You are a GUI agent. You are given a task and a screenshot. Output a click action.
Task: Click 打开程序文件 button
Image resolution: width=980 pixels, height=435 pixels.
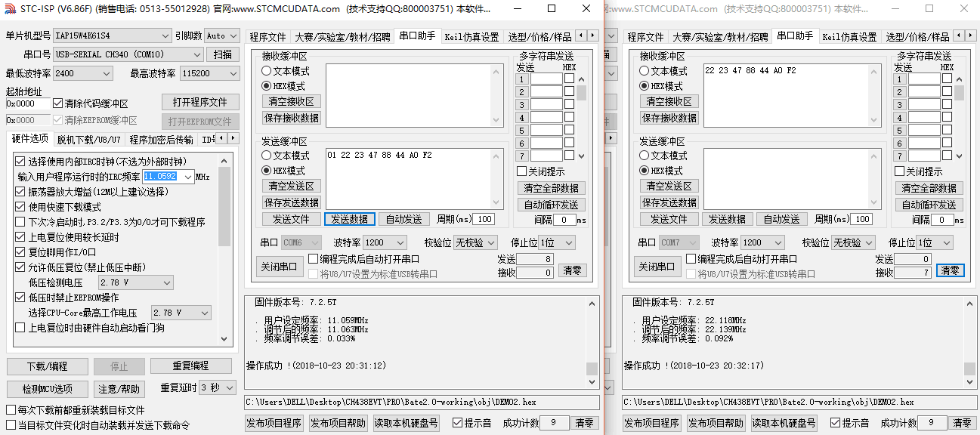pos(200,102)
